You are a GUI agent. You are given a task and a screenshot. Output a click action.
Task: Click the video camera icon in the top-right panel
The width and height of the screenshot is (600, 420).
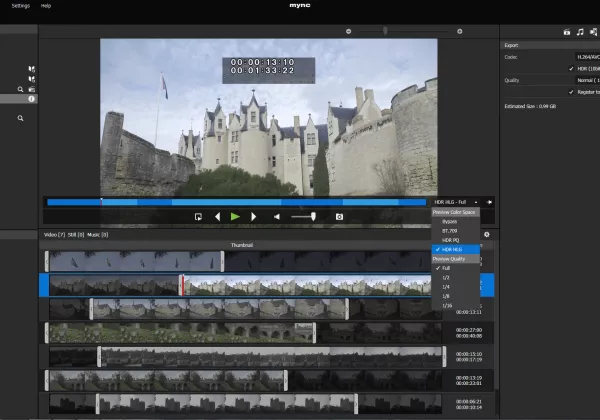pos(567,32)
